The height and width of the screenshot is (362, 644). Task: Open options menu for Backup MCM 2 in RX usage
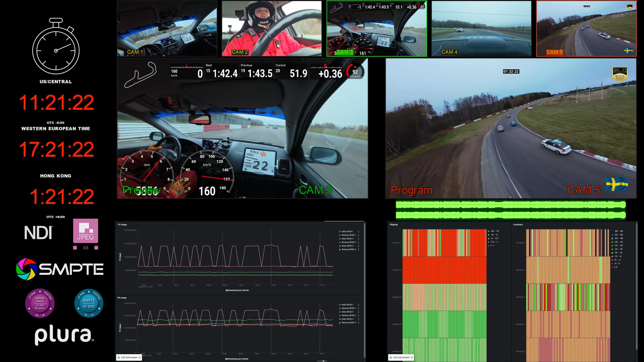tap(359, 315)
